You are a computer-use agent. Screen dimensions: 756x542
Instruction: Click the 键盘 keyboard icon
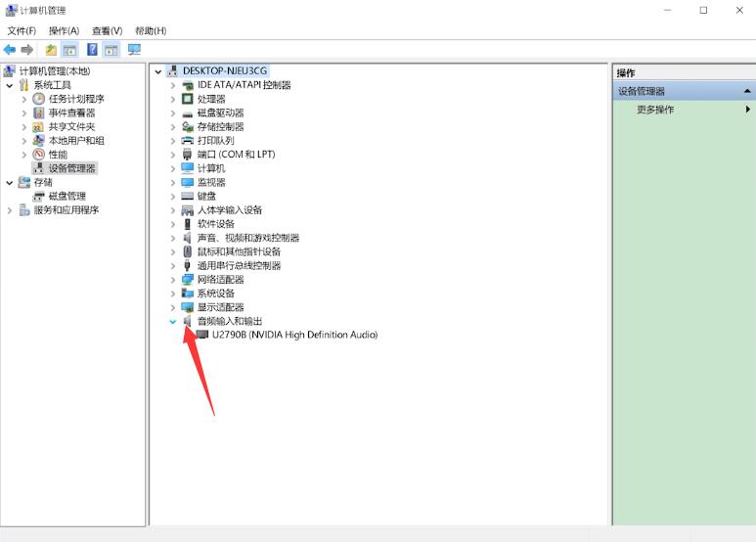click(x=188, y=197)
